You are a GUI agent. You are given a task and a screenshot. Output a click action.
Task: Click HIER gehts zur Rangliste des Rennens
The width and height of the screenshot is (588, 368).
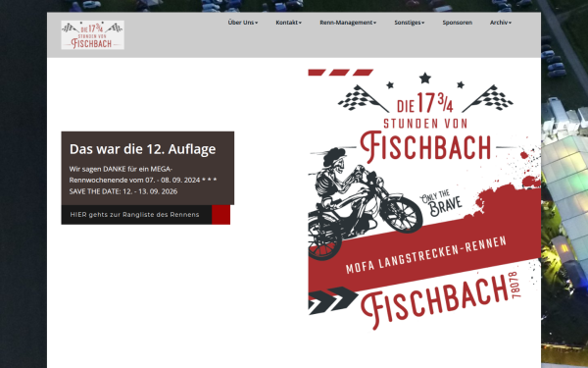[x=136, y=215]
